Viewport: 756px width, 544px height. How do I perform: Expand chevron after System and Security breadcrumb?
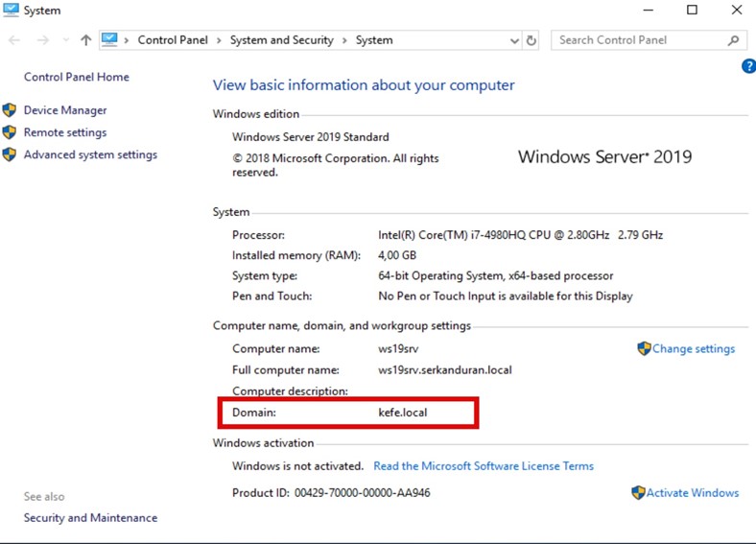click(344, 40)
